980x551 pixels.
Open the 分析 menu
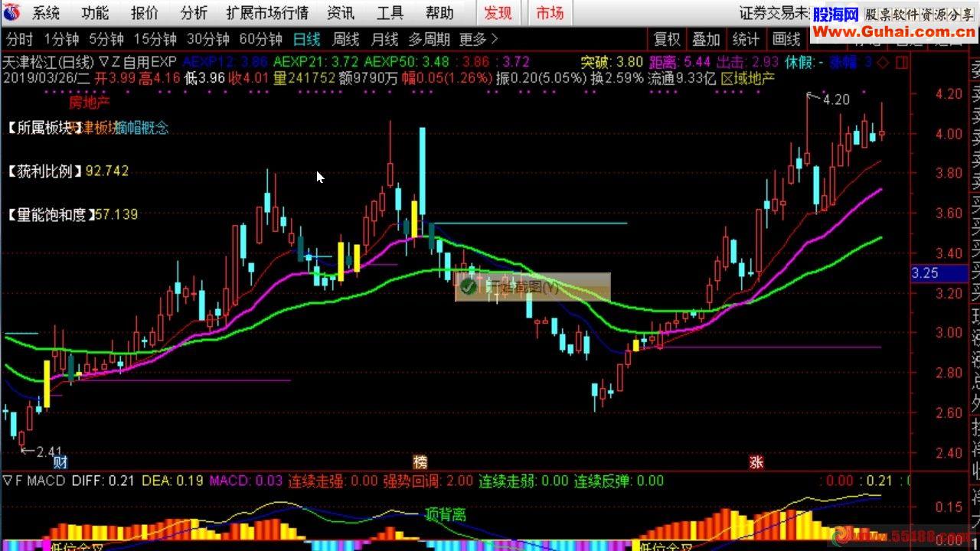[194, 13]
